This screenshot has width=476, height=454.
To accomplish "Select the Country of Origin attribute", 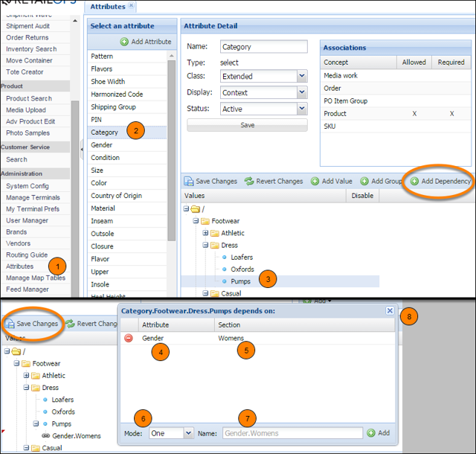I will pyautogui.click(x=127, y=196).
